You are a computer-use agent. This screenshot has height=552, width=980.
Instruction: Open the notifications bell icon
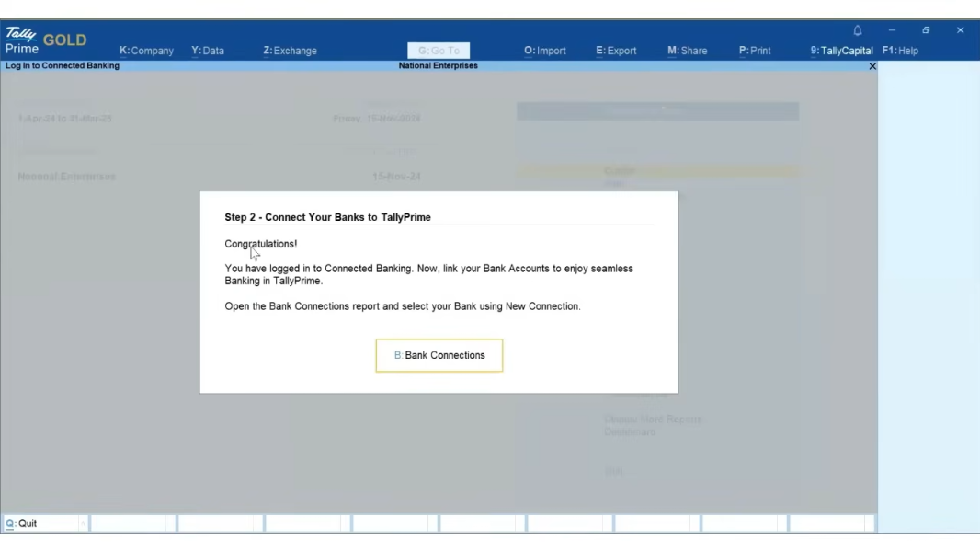(x=858, y=30)
